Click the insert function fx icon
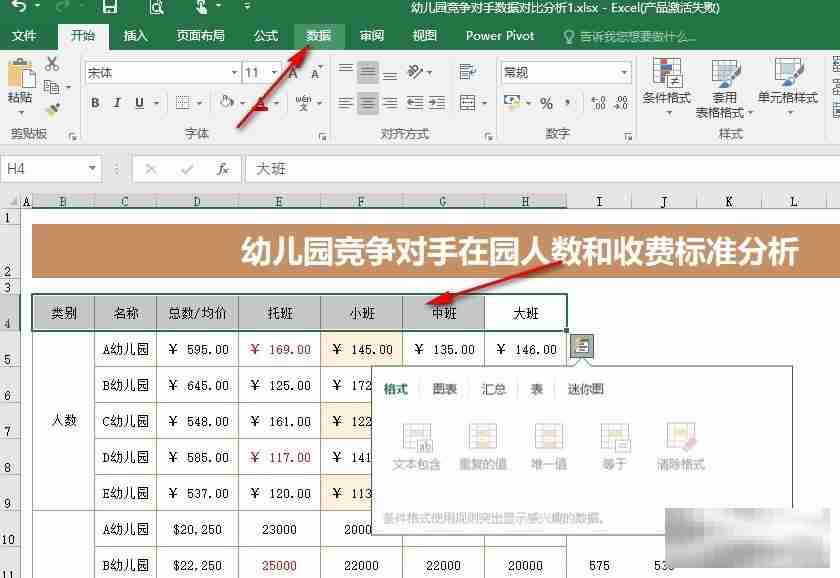840x578 pixels. (x=223, y=169)
